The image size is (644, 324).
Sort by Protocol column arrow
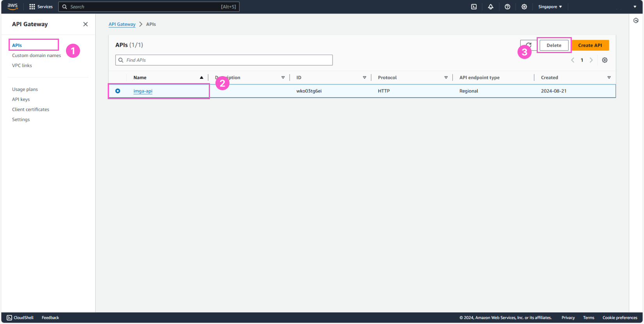coord(446,78)
